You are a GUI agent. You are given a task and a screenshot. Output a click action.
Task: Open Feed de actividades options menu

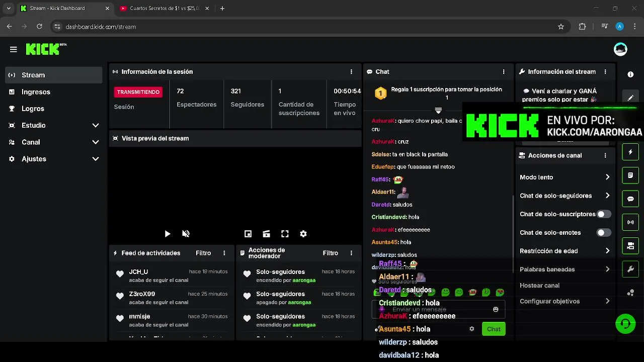(224, 253)
